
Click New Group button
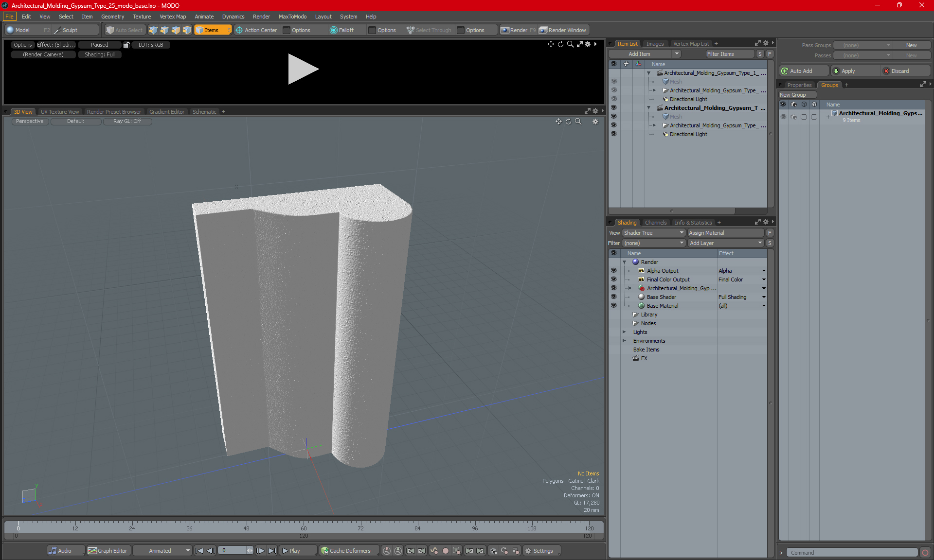coord(797,95)
